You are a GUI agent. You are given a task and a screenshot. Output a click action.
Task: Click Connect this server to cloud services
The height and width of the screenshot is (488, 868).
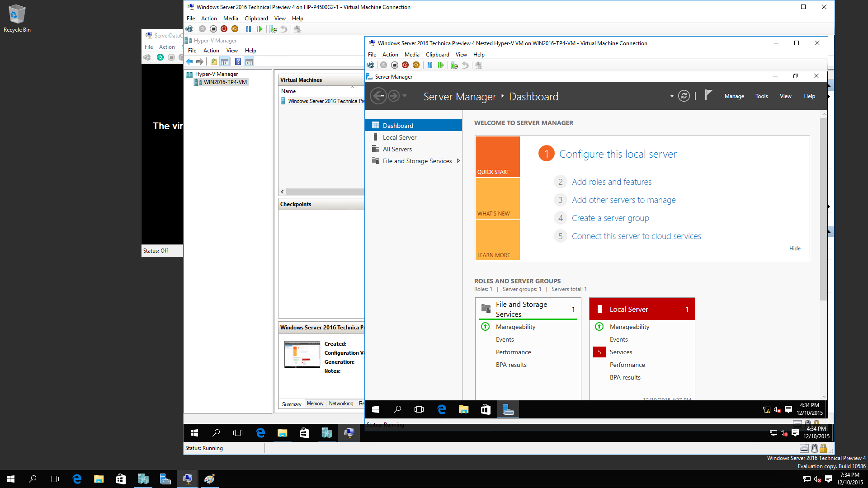(636, 236)
